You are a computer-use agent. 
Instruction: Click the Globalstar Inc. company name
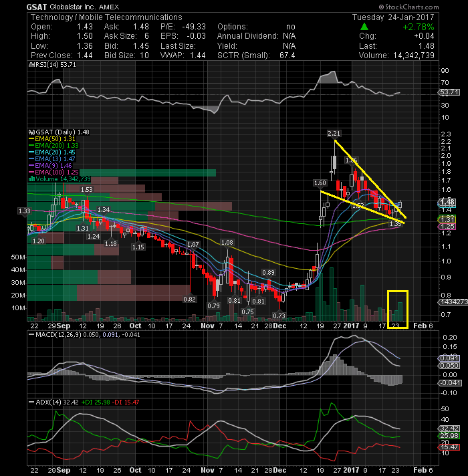pos(72,7)
